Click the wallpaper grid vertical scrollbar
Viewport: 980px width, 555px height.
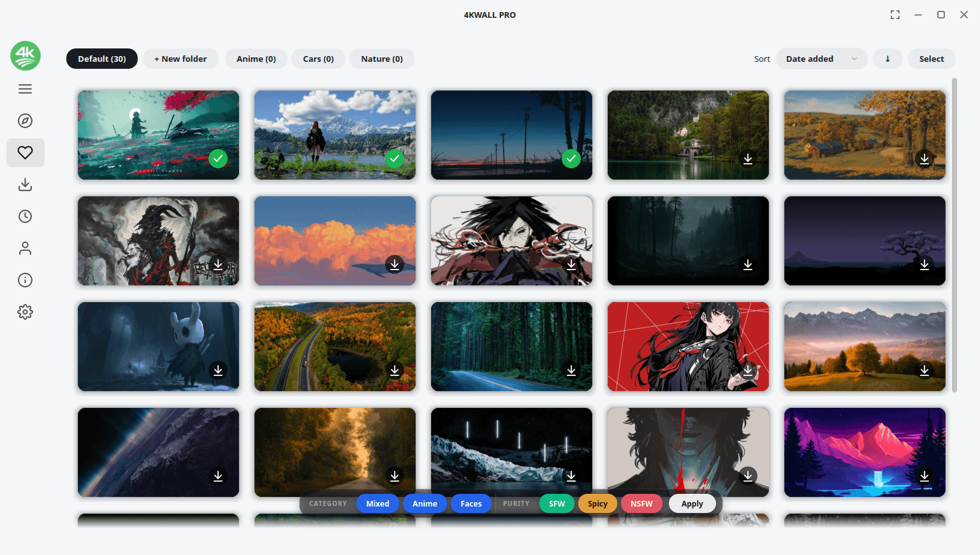954,235
